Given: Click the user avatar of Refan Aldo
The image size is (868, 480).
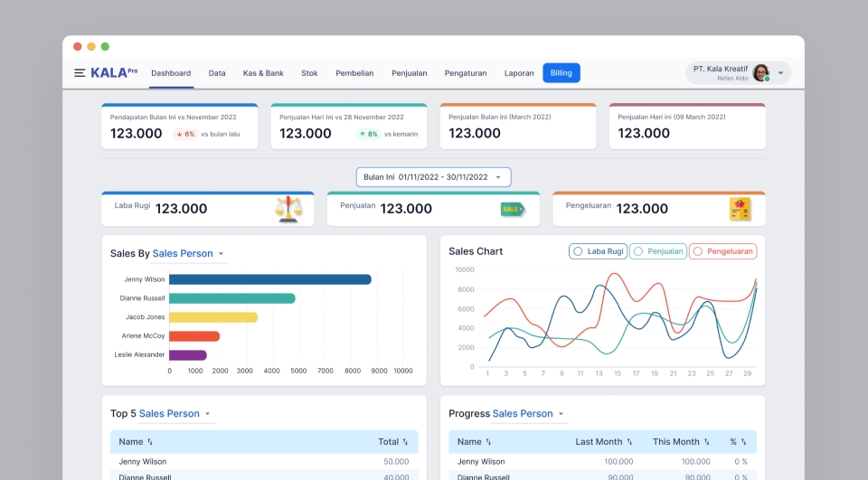Looking at the screenshot, I should pyautogui.click(x=761, y=72).
